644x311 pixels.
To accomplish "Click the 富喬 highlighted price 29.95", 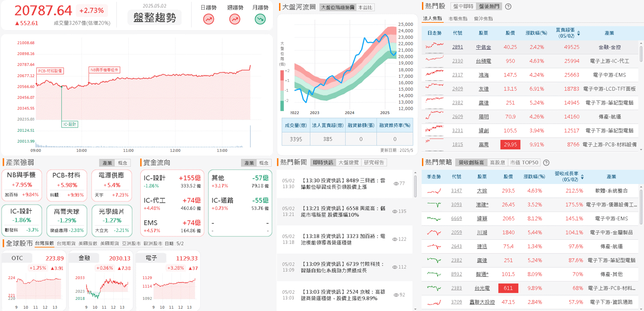I will click(510, 144).
